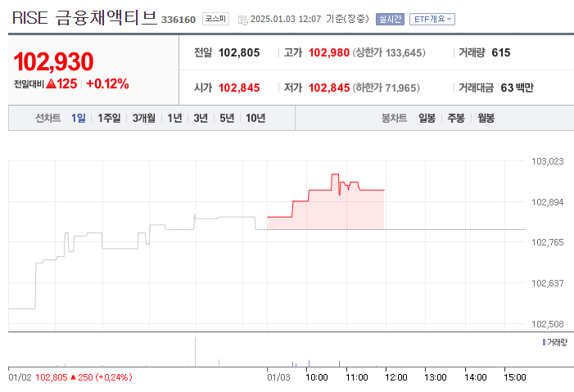Viewport: 574px width, 392px height.
Task: Click the current price 102,930
Action: click(53, 61)
